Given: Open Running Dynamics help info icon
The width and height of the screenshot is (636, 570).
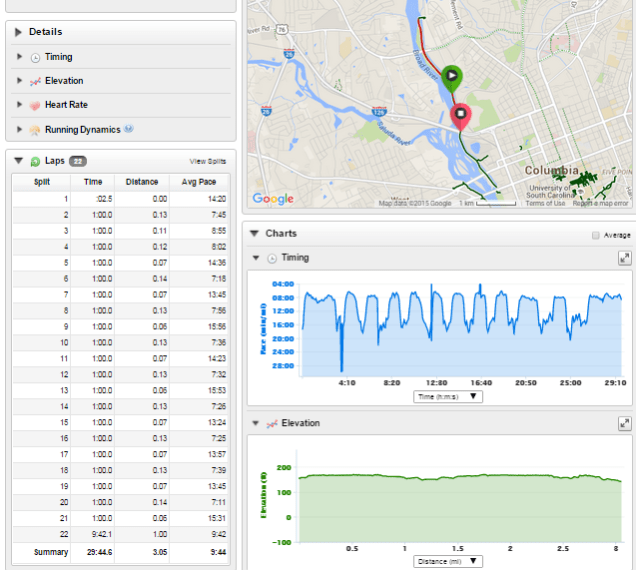Looking at the screenshot, I should [129, 129].
